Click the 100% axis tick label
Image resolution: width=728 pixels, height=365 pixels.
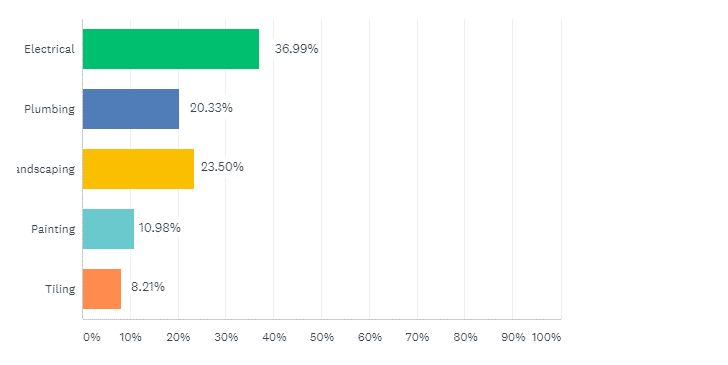(546, 337)
